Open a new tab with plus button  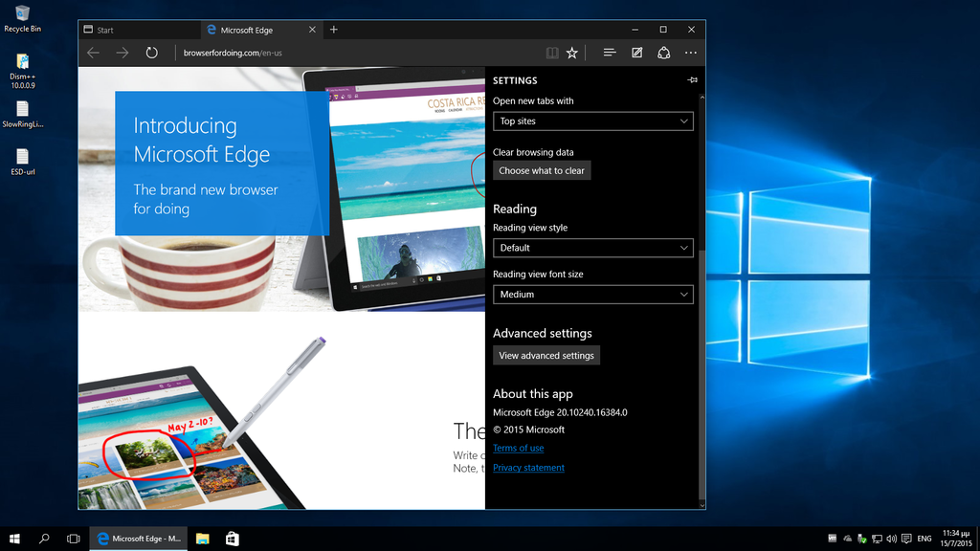[334, 30]
